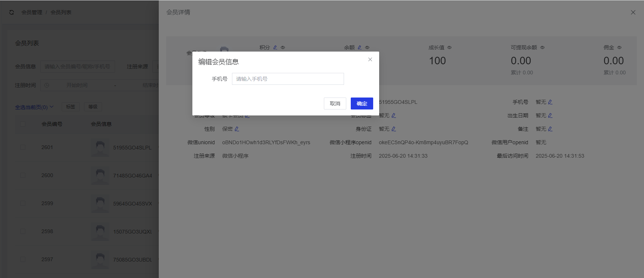Click the avatar of member 2598
644x278 pixels.
coord(100,232)
